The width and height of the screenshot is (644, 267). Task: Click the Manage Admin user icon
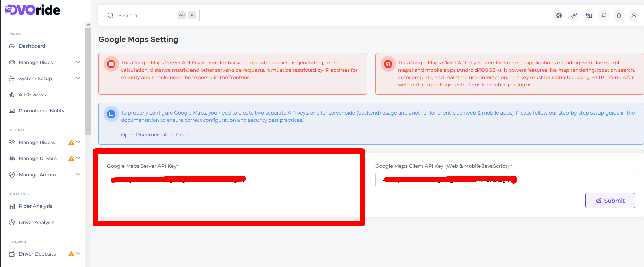[12, 175]
